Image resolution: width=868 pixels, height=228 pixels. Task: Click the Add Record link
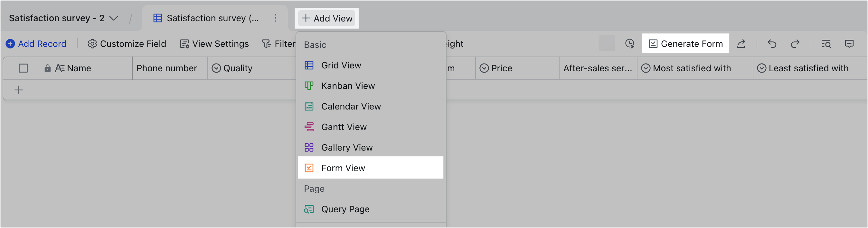tap(36, 43)
